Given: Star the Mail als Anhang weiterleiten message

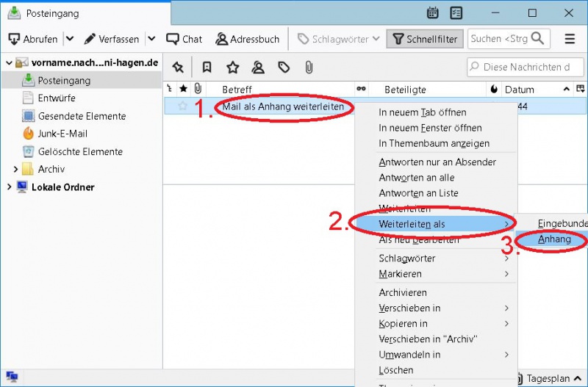Looking at the screenshot, I should (182, 106).
